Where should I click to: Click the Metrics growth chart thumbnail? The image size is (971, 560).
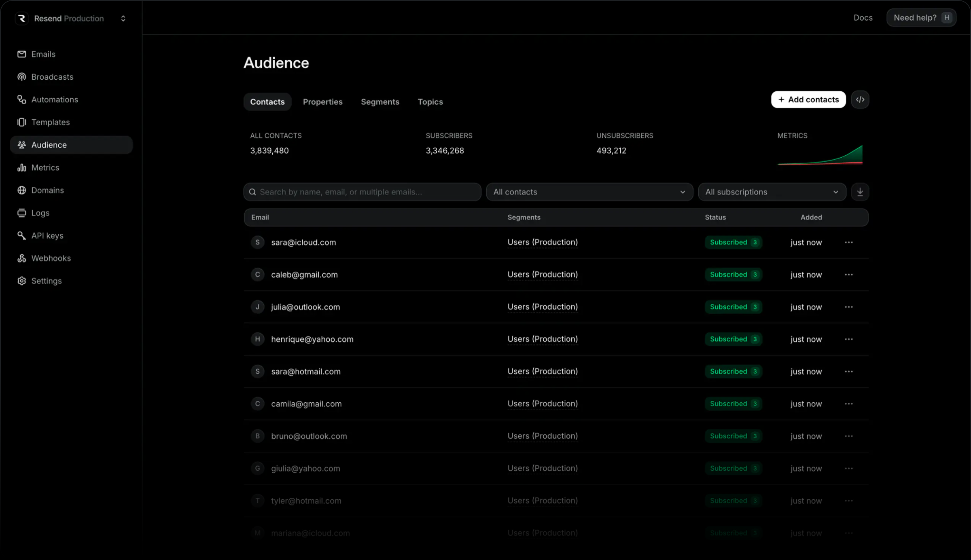[x=820, y=155]
